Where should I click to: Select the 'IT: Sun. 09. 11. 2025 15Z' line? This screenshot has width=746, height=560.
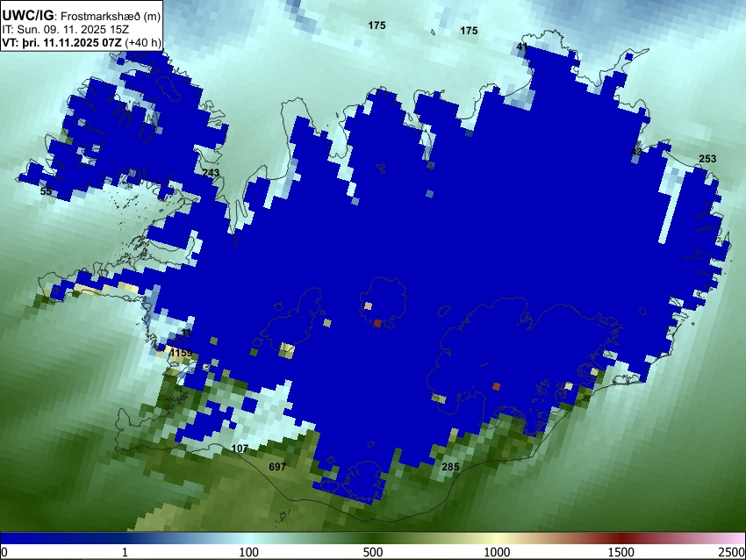point(66,30)
